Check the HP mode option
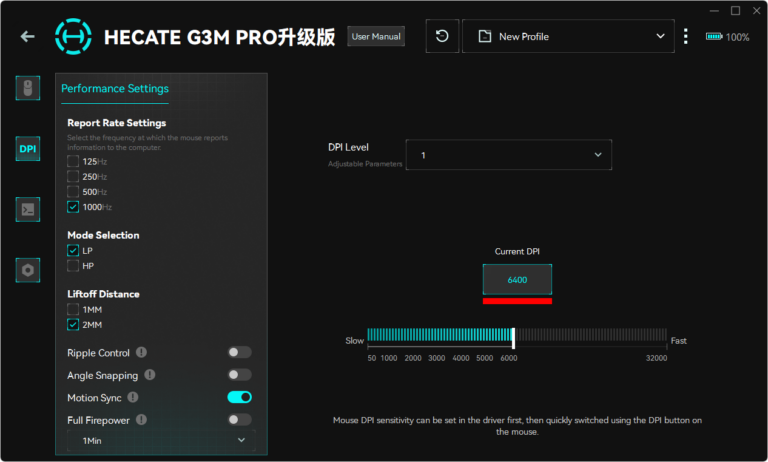 click(73, 266)
